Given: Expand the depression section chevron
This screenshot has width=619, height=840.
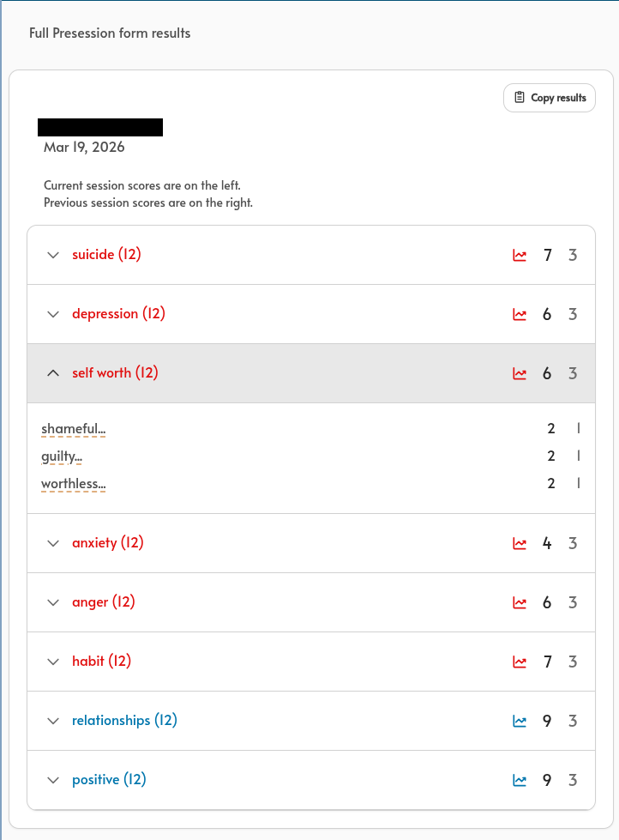Looking at the screenshot, I should point(53,314).
